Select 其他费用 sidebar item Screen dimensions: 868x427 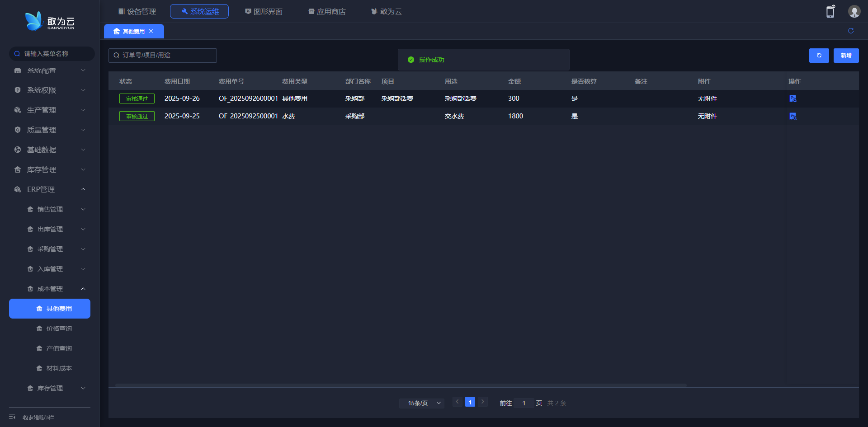(50, 309)
